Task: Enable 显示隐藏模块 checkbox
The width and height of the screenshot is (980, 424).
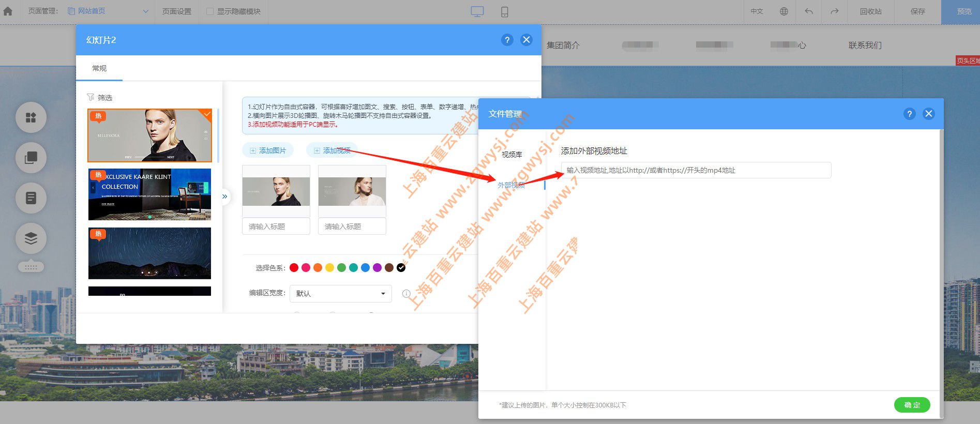Action: tap(210, 11)
